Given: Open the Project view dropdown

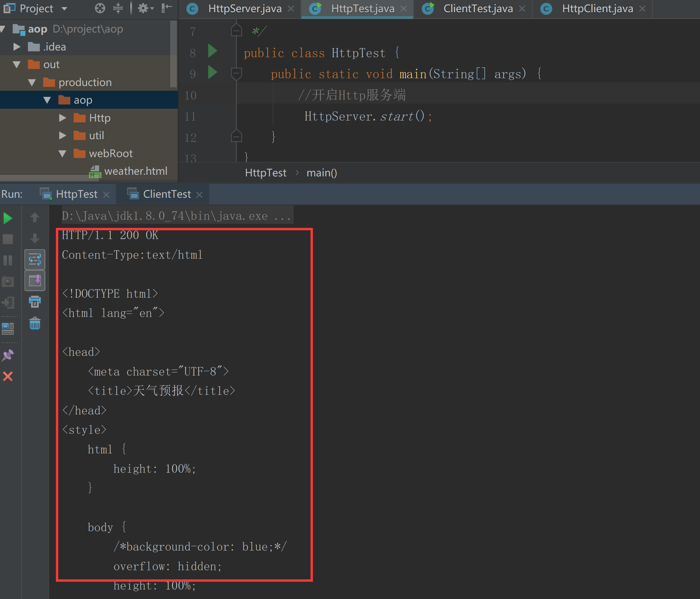Looking at the screenshot, I should click(64, 8).
